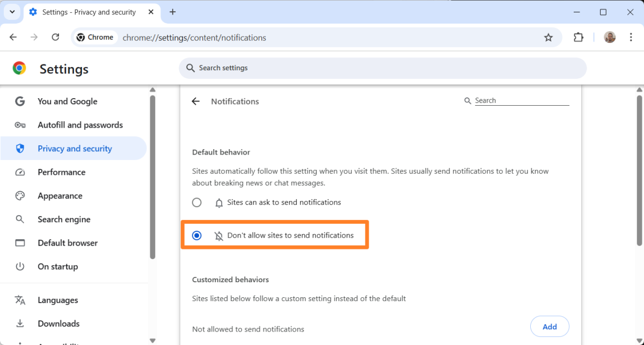
Task: Switch to the Settings tab
Action: pos(89,11)
